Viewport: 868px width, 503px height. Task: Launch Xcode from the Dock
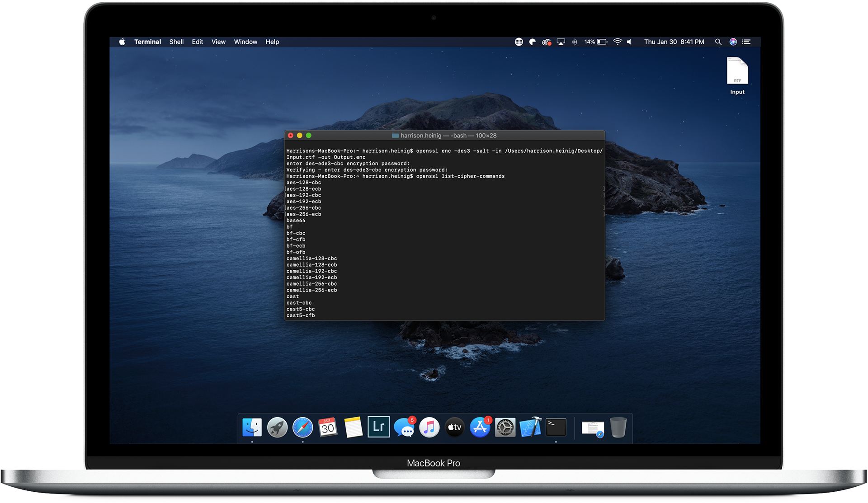click(x=530, y=427)
